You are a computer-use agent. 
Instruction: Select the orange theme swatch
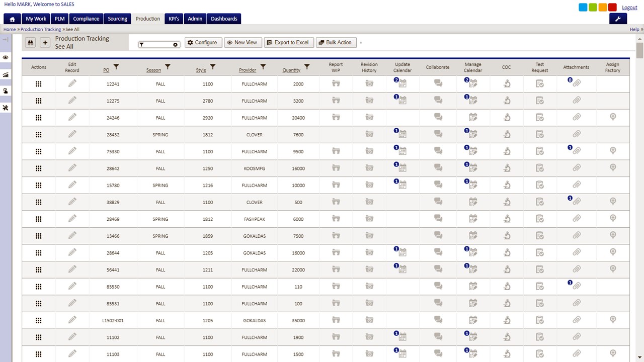coord(603,7)
